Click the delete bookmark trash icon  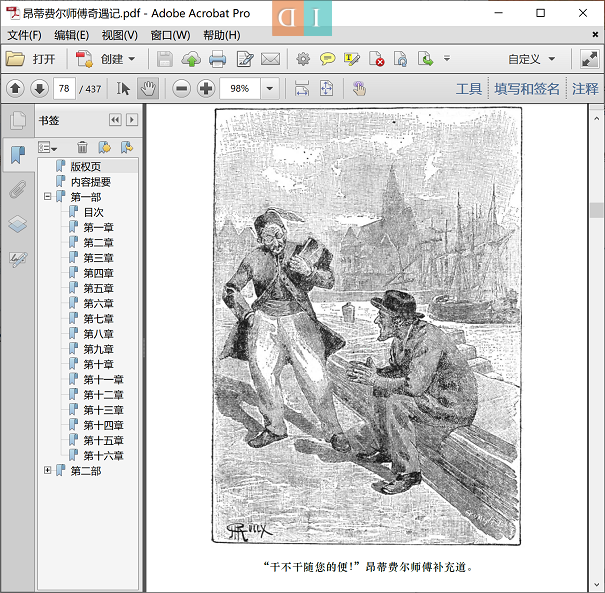click(x=82, y=147)
